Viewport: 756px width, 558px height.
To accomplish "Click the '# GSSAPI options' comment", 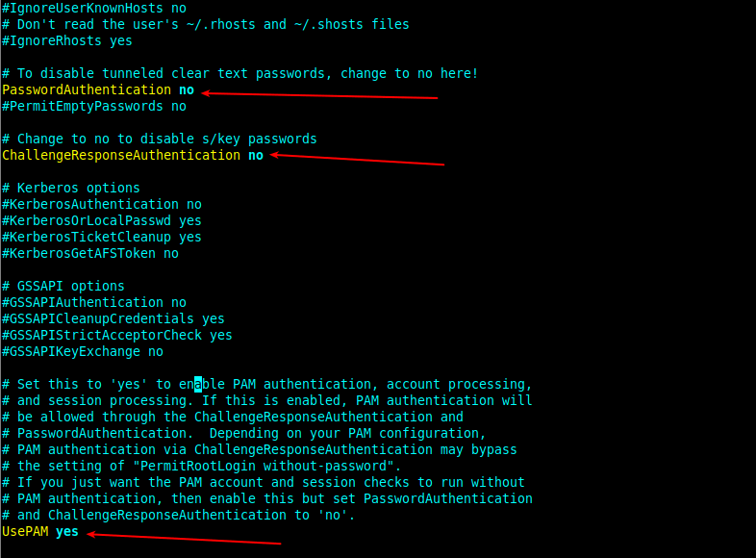I will point(63,286).
